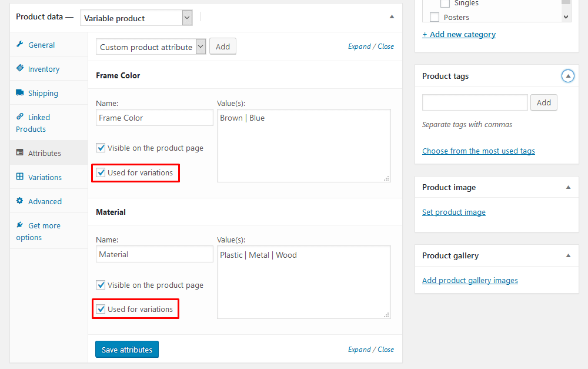Screen dimensions: 588x369
Task: Uncheck Visible on the product page for Frame Color
Action: [101, 148]
